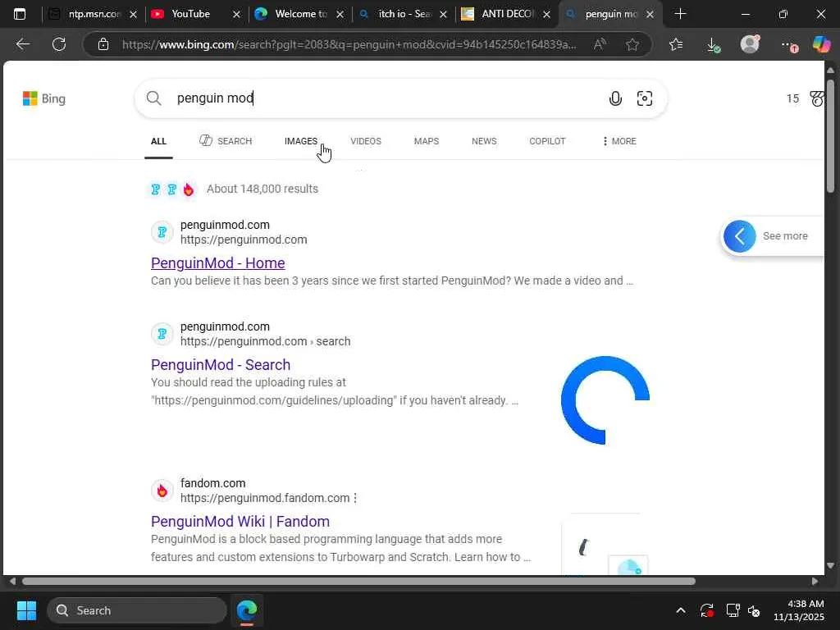Click the vertical scrollbar thumb
This screenshot has height=630, width=840.
click(x=830, y=135)
